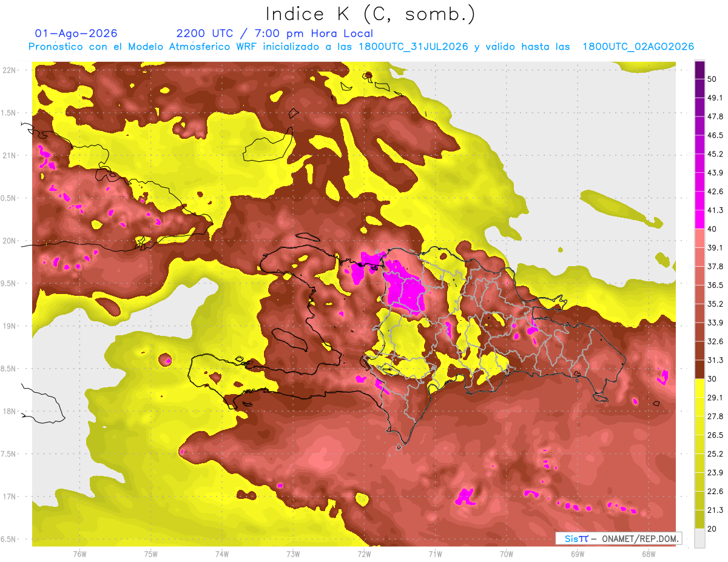Click the color scale value "27.8"
The width and height of the screenshot is (728, 562).
715,416
